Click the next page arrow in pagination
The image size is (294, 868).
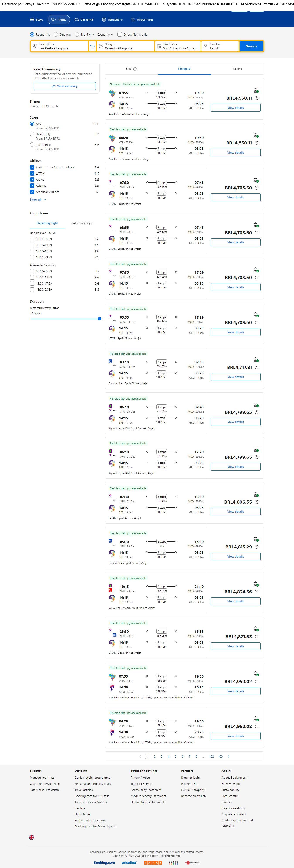pos(229,756)
